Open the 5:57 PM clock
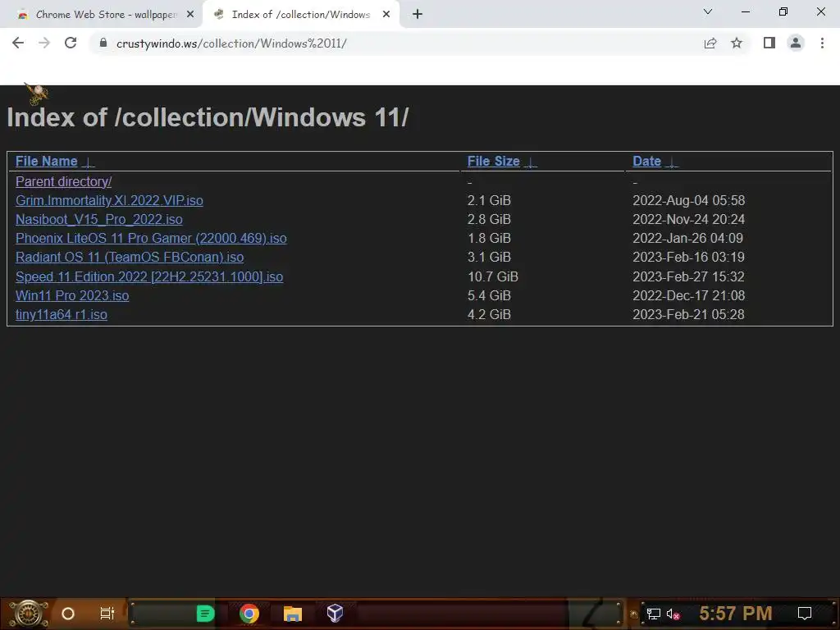Viewport: 840px width, 630px height. point(736,614)
